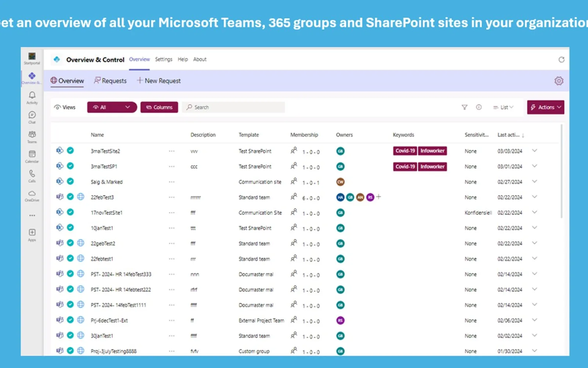Click New Request button

159,81
